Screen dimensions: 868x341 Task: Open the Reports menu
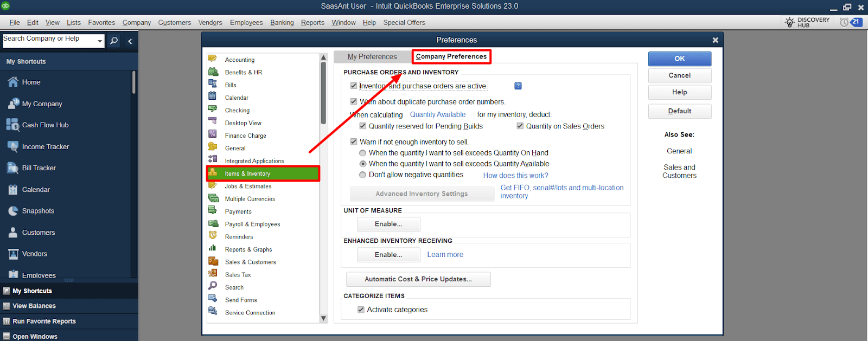(x=313, y=22)
